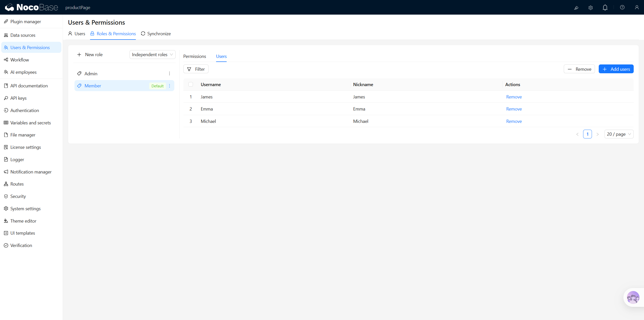Change the 20 / page page size dropdown
Image resolution: width=644 pixels, height=320 pixels.
(x=619, y=134)
